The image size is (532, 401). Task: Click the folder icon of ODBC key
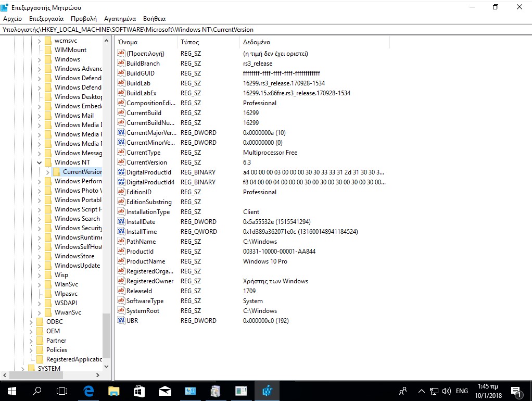pyautogui.click(x=40, y=321)
